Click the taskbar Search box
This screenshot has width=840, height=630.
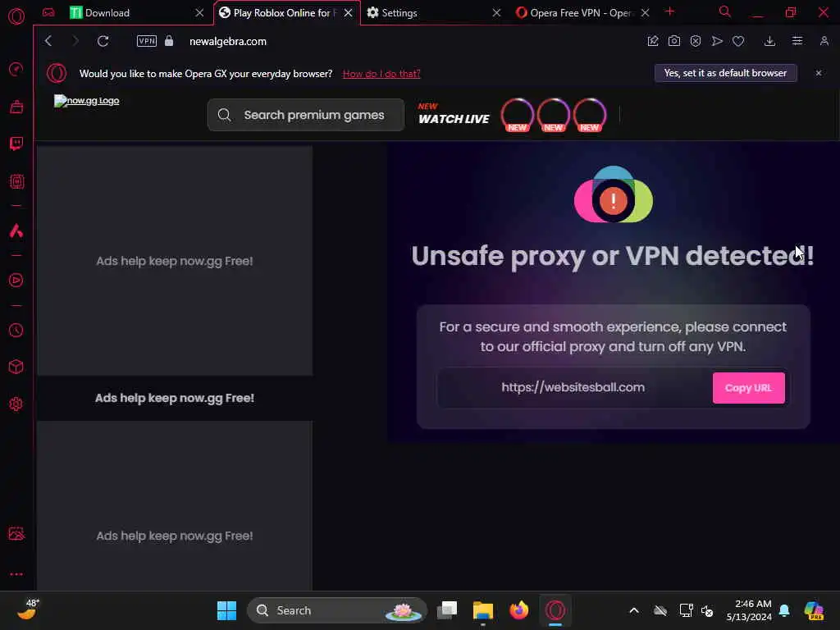click(337, 610)
